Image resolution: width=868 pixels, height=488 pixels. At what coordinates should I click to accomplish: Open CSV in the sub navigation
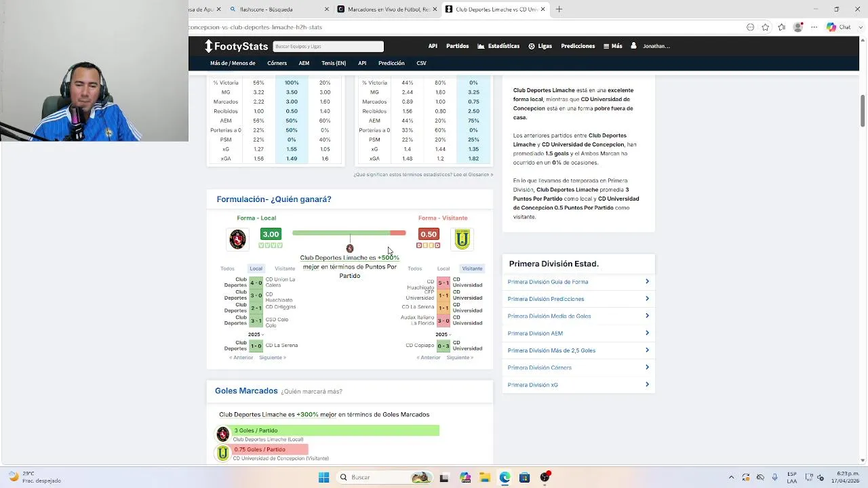[x=421, y=63]
